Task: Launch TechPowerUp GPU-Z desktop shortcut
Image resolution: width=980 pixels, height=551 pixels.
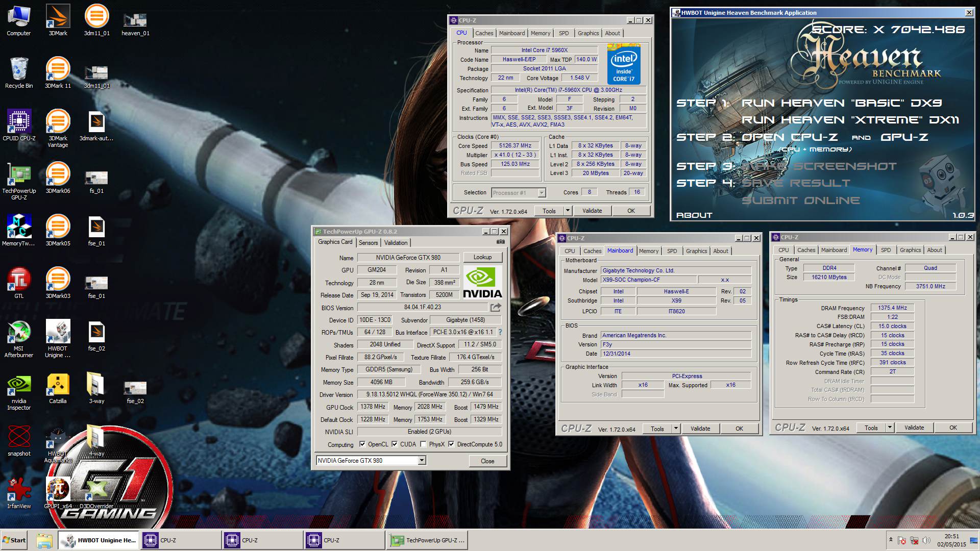Action: [x=19, y=182]
